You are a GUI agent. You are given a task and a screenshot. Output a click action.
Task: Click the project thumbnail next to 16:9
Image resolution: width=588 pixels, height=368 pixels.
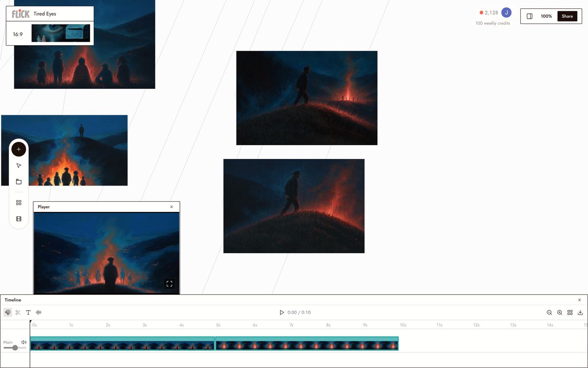click(61, 33)
